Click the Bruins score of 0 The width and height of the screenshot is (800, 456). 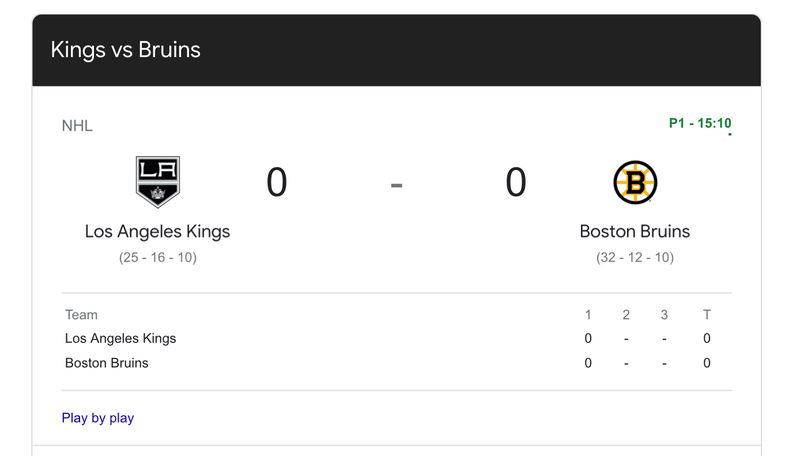[516, 183]
